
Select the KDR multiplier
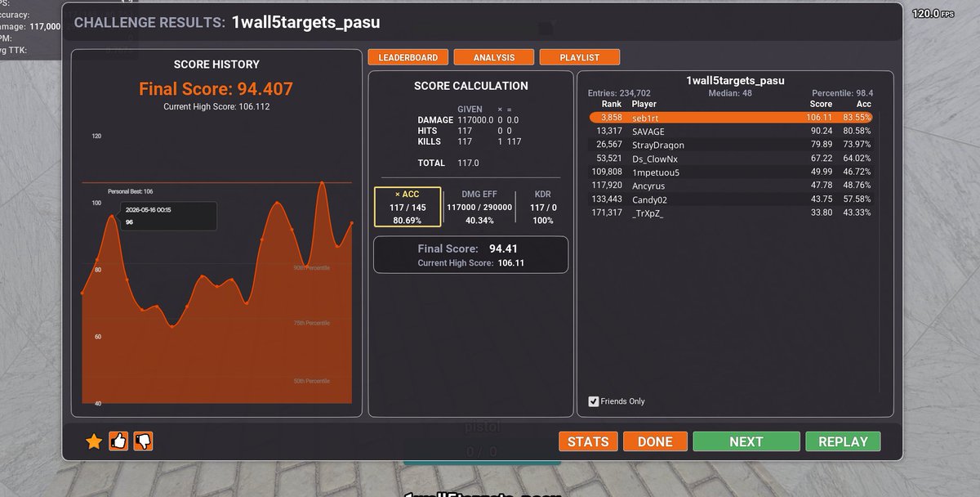[542, 207]
